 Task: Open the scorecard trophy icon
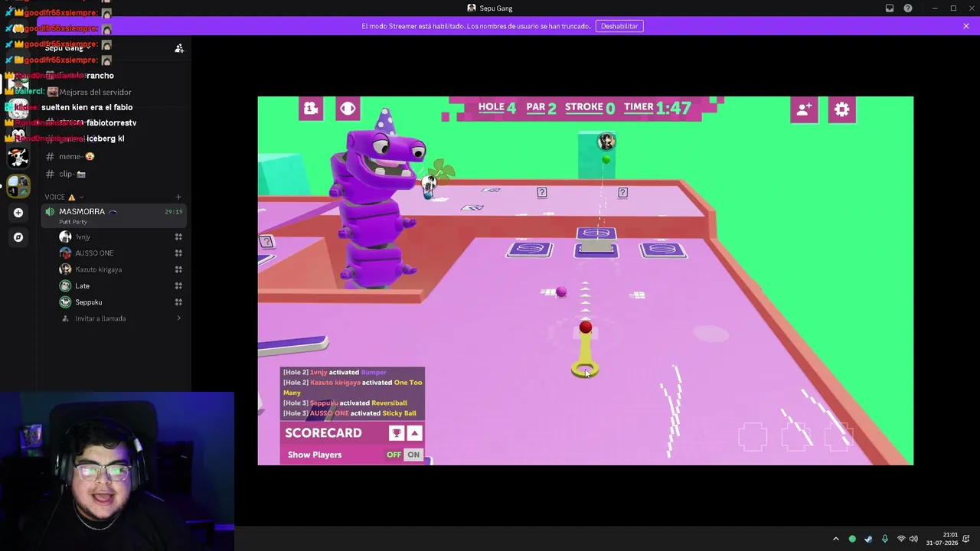397,433
